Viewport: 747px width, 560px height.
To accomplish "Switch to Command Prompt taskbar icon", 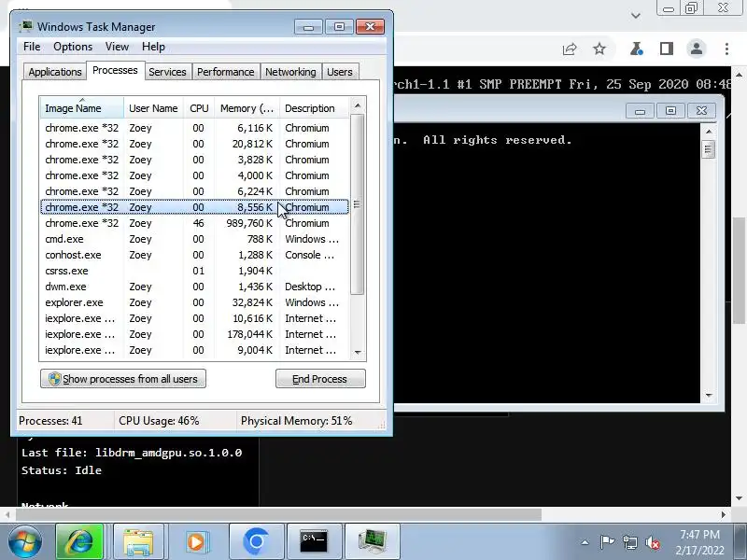I will (x=314, y=541).
